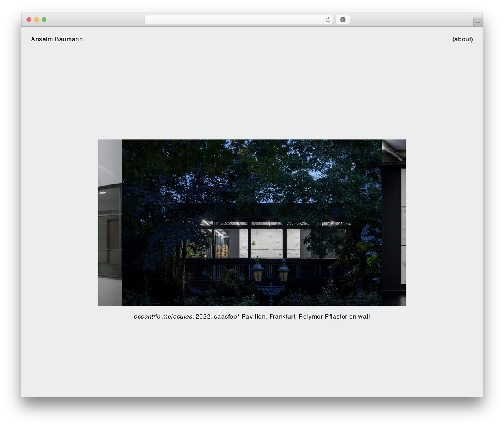The height and width of the screenshot is (427, 504).
Task: Close the window with red button
Action: (x=29, y=20)
